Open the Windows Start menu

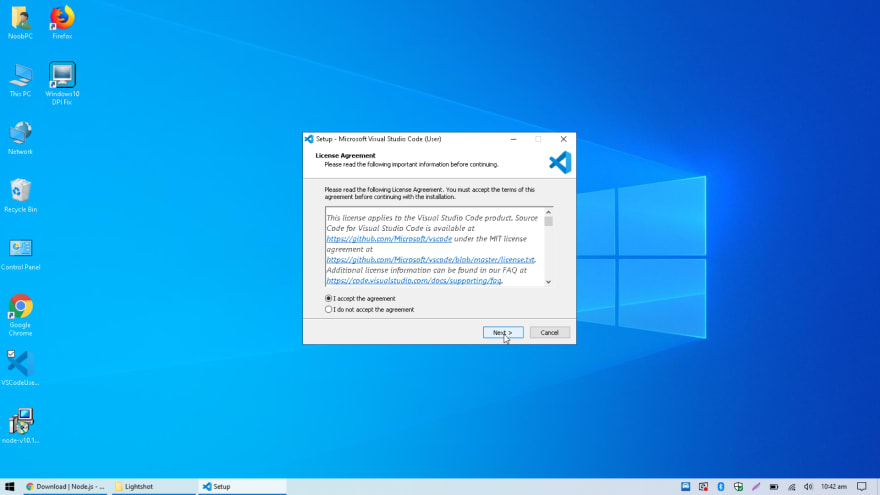point(10,487)
